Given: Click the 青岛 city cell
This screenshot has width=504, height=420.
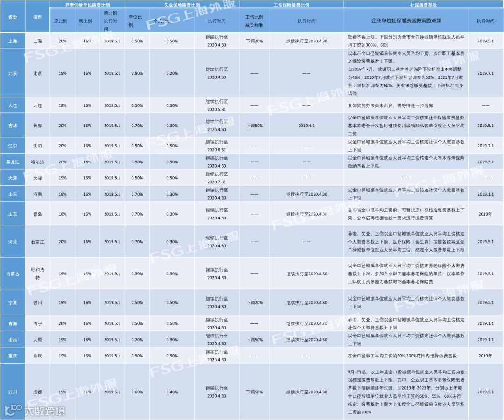Looking at the screenshot, I should tap(37, 214).
